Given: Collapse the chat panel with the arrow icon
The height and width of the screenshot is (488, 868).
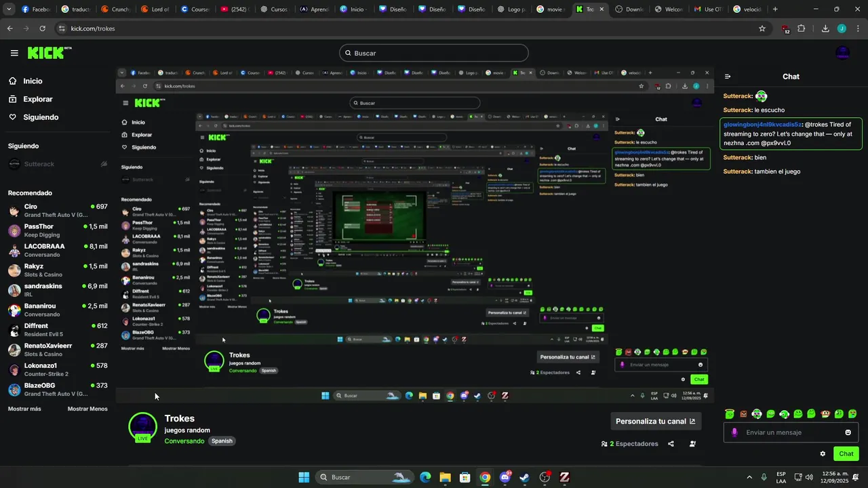Looking at the screenshot, I should [x=728, y=77].
